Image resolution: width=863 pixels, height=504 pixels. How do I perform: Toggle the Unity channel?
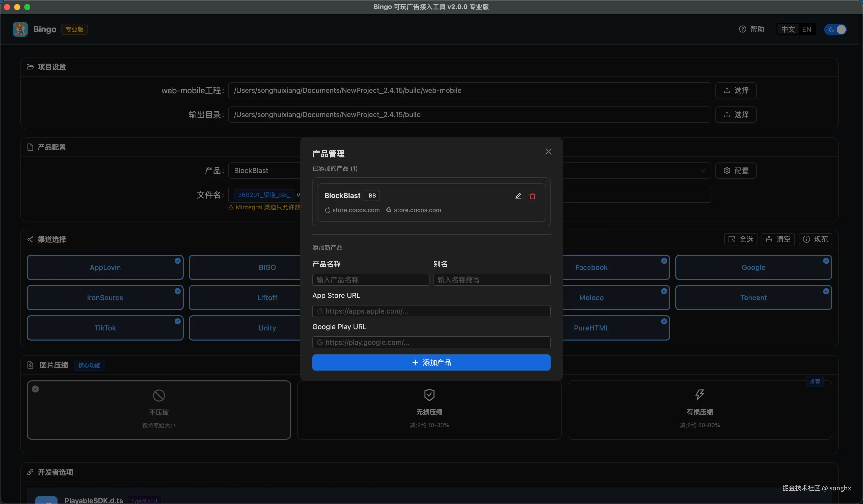(x=245, y=328)
